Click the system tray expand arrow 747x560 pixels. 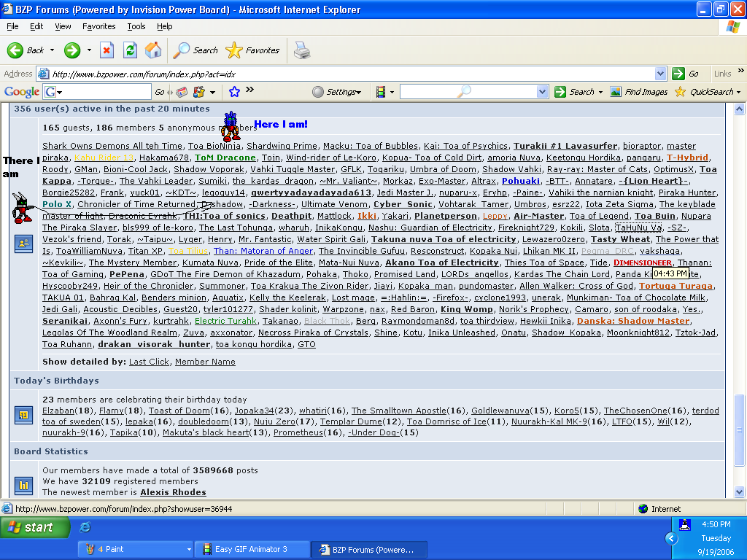click(671, 538)
